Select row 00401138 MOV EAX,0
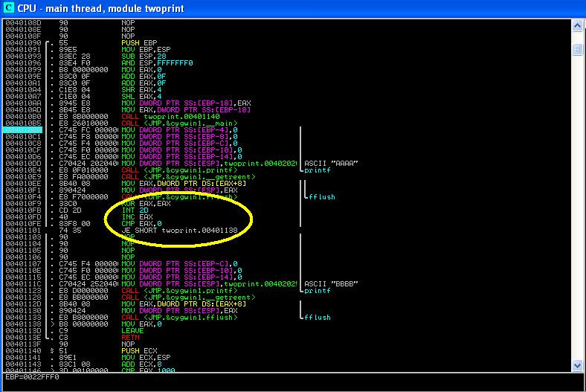 [x=287, y=324]
